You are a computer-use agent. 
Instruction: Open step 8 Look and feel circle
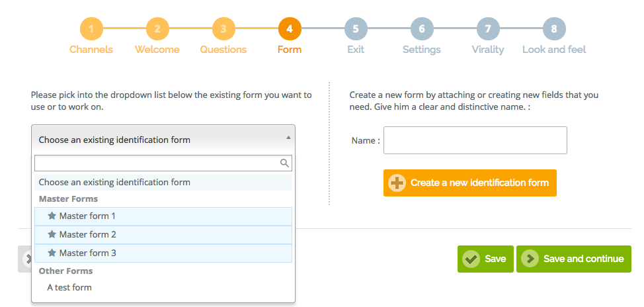(x=554, y=29)
